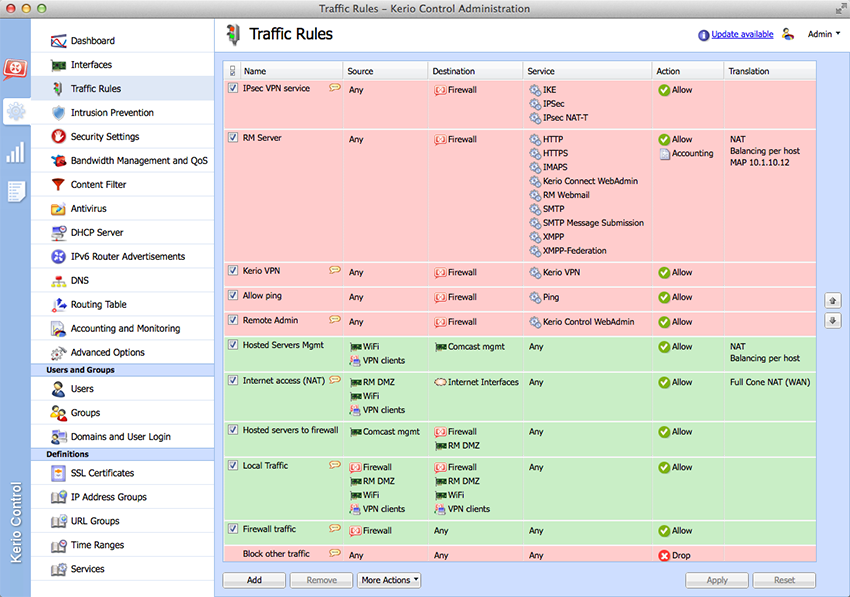
Task: Select Traffic Rules in the sidebar
Action: (123, 88)
